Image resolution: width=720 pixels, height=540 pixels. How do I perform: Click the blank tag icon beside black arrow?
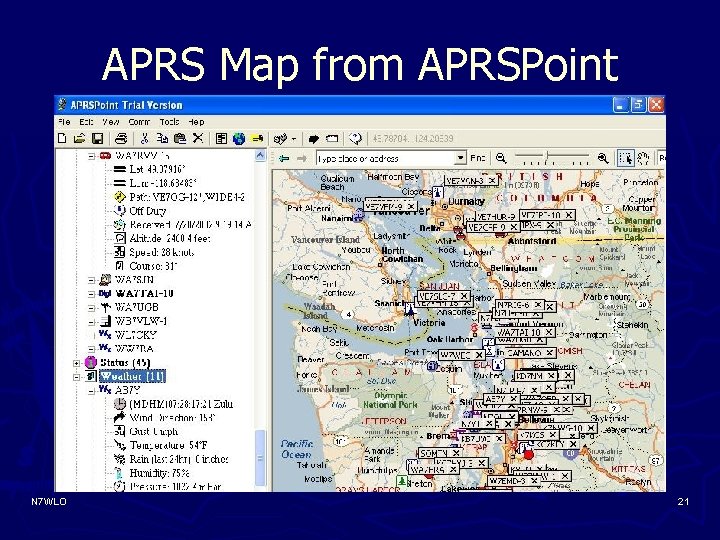[332, 138]
